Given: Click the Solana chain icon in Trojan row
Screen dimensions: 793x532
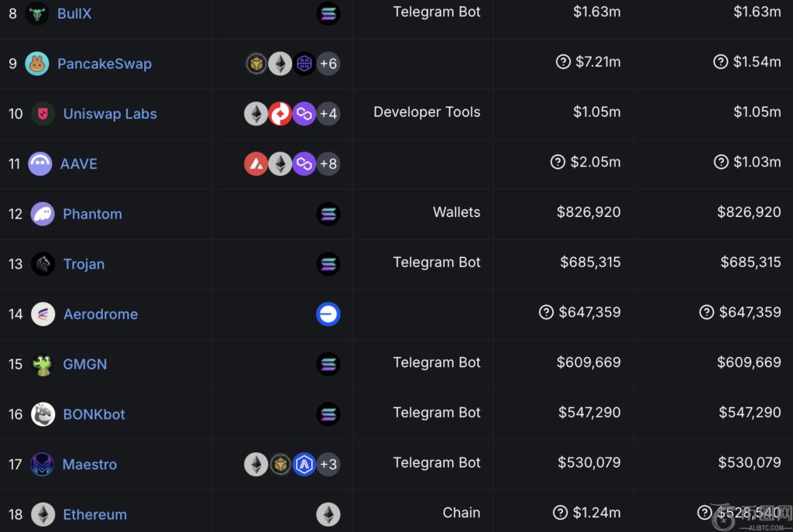Looking at the screenshot, I should tap(328, 264).
